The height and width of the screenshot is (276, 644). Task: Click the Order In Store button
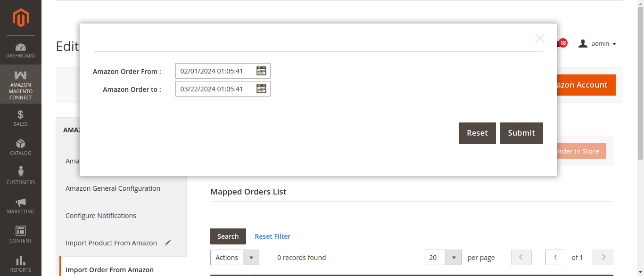coord(582,151)
